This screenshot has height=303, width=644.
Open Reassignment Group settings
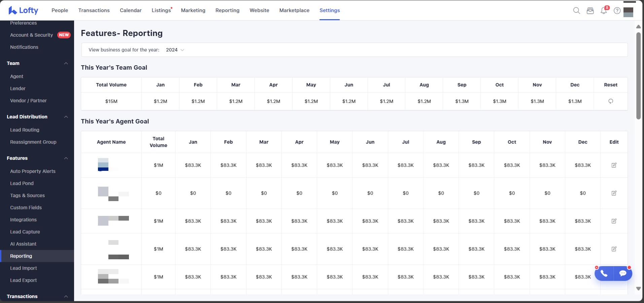pos(33,142)
